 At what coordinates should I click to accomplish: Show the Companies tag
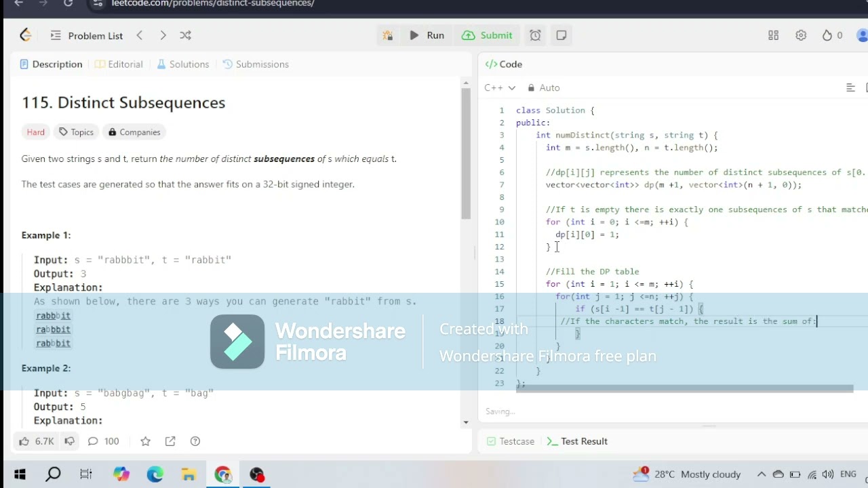134,132
